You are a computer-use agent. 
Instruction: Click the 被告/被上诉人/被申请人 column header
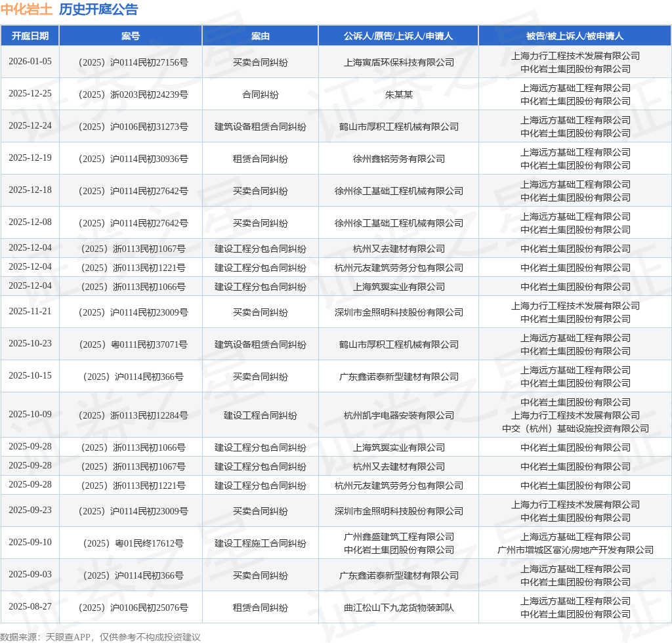click(575, 36)
